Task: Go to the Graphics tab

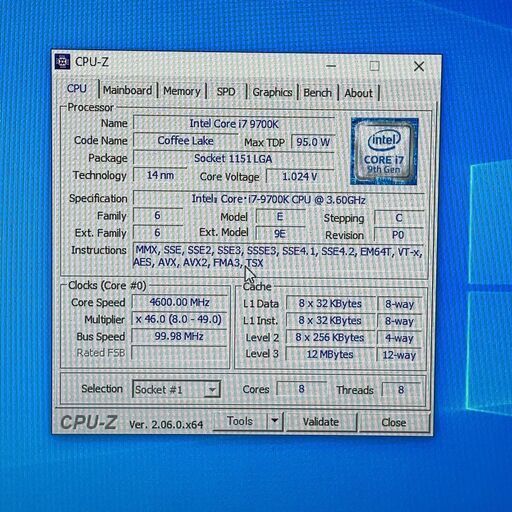Action: 272,92
